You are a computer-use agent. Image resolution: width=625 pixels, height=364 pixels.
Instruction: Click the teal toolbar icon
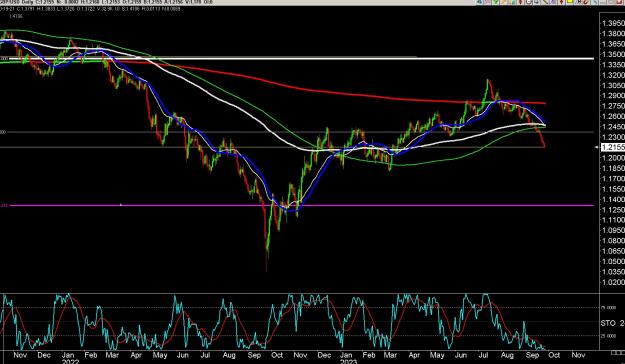513,2
